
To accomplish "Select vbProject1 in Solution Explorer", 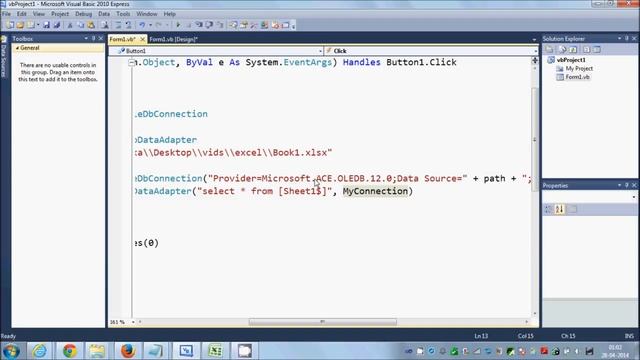I will click(571, 60).
